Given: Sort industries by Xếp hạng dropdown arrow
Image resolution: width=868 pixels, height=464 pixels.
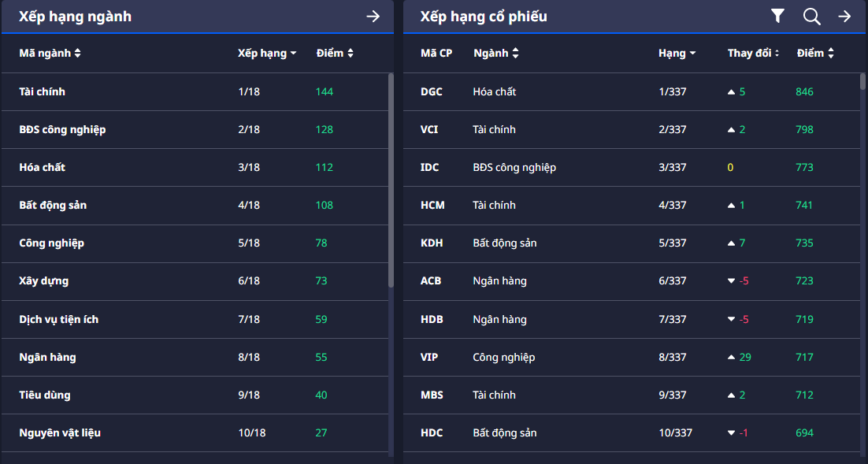Looking at the screenshot, I should click(x=293, y=54).
